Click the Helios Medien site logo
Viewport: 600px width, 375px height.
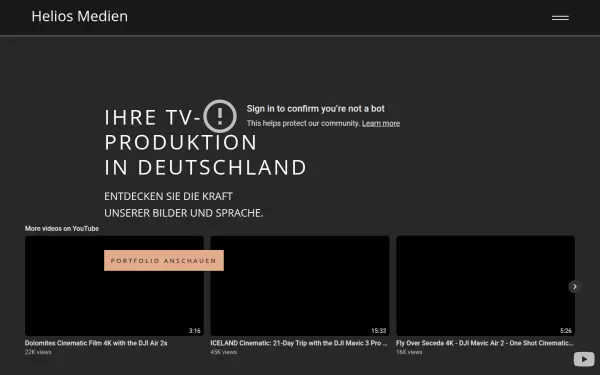click(80, 16)
